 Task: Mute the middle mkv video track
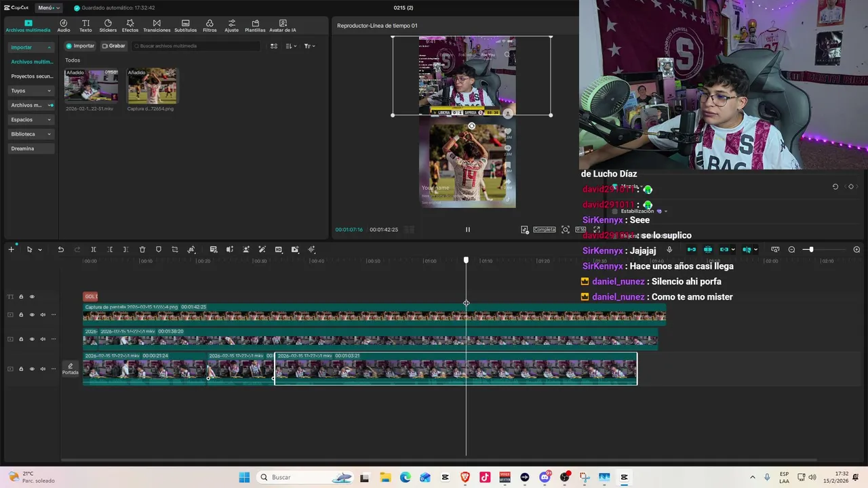43,339
